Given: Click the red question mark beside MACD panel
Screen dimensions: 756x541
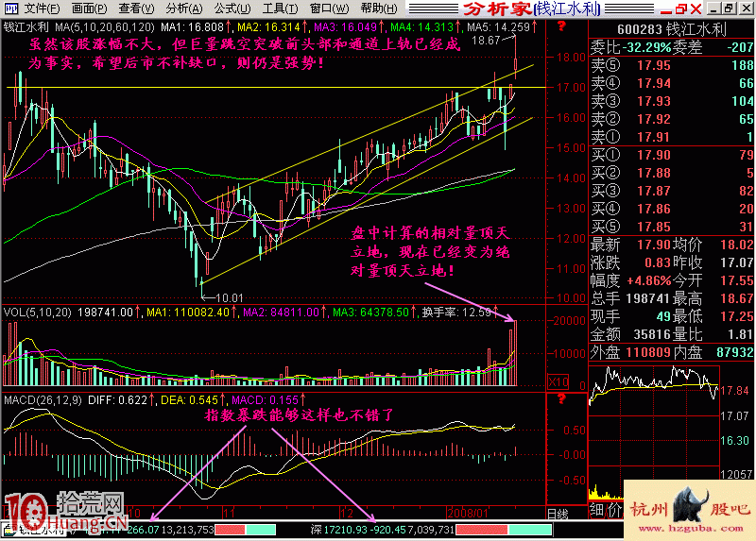Looking at the screenshot, I should (x=560, y=398).
